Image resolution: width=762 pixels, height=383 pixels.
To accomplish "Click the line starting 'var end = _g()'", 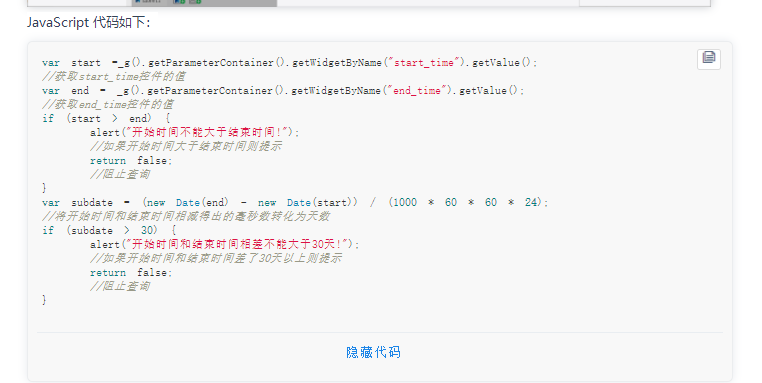I will click(283, 90).
